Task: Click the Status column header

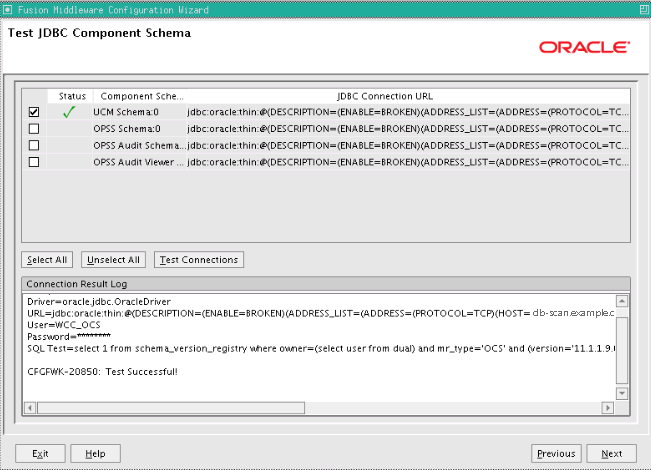Action: (72, 96)
